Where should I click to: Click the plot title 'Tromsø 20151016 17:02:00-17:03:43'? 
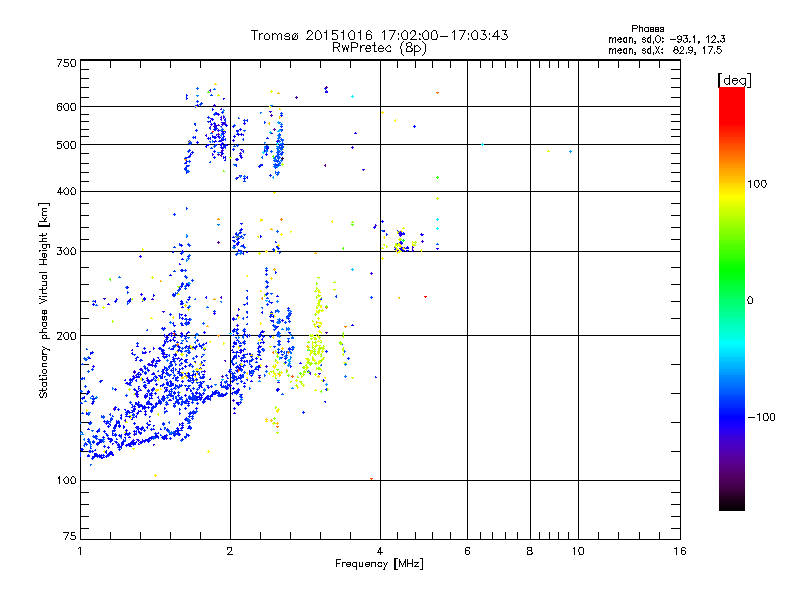pyautogui.click(x=379, y=35)
